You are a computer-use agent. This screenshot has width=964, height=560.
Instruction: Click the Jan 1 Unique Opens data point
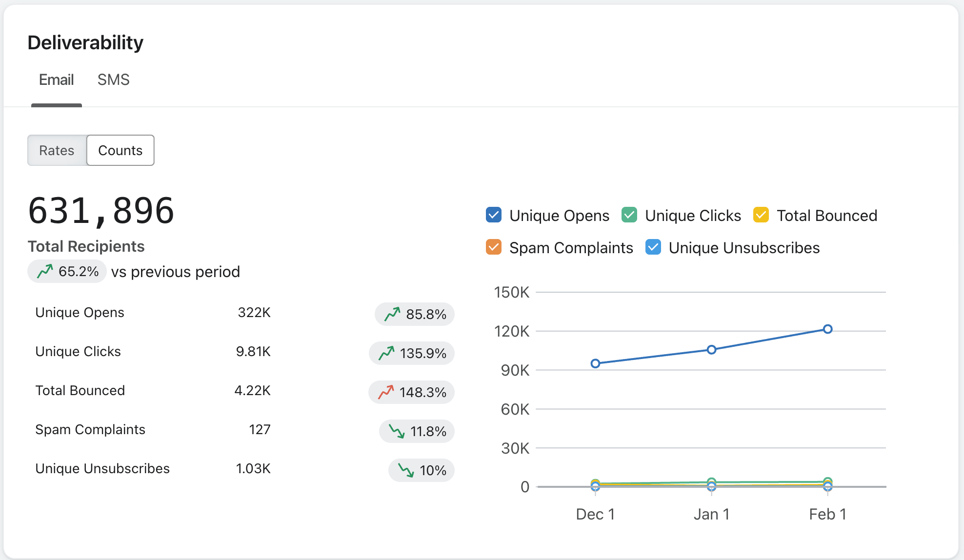(711, 350)
